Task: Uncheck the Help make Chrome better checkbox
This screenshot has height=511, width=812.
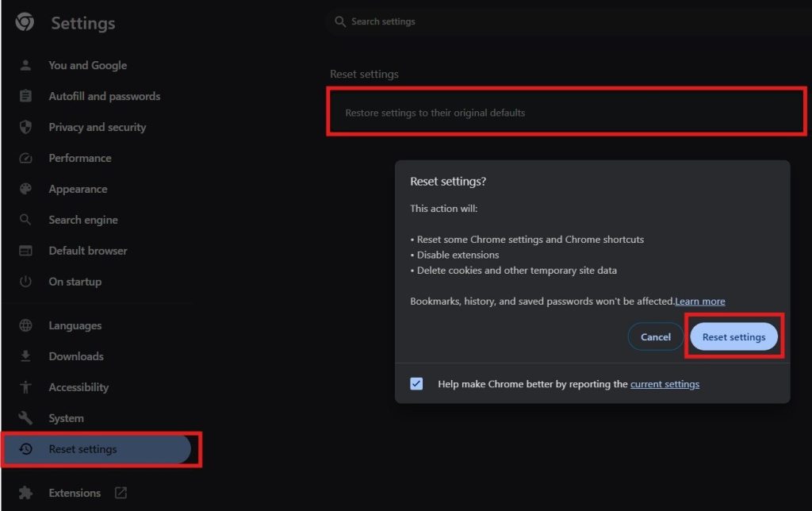Action: pyautogui.click(x=416, y=383)
